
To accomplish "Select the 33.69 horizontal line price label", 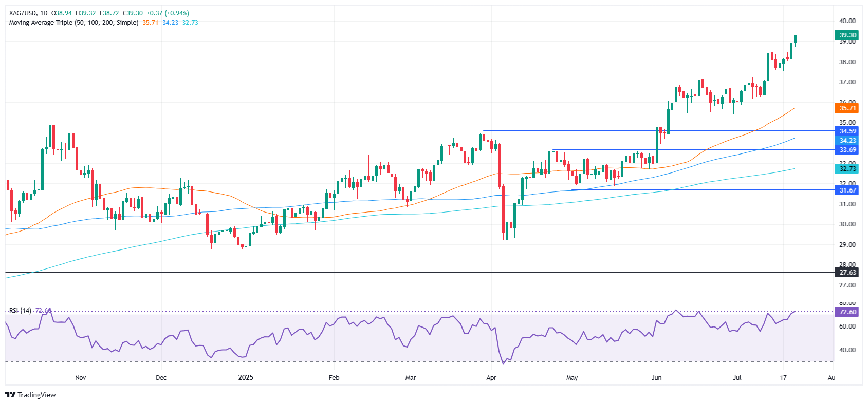I will 847,150.
